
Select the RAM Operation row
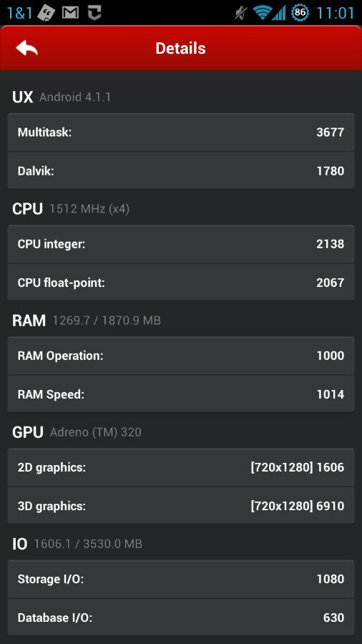(181, 356)
